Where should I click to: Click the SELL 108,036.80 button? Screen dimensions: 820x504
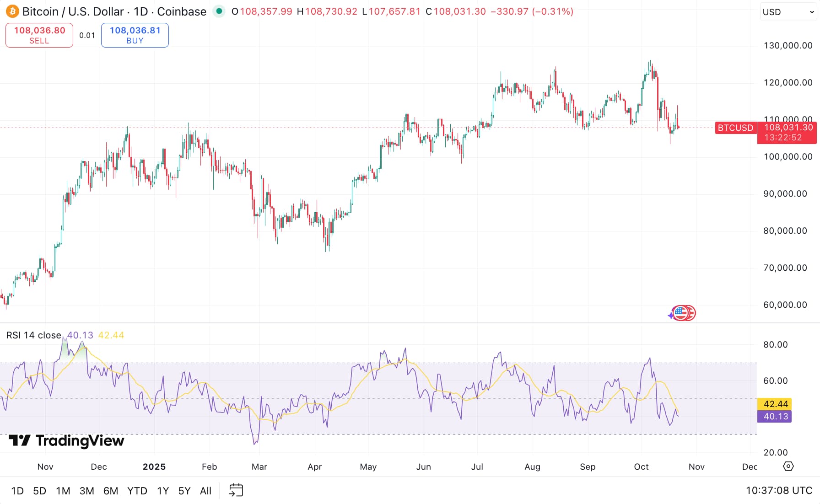click(x=39, y=35)
